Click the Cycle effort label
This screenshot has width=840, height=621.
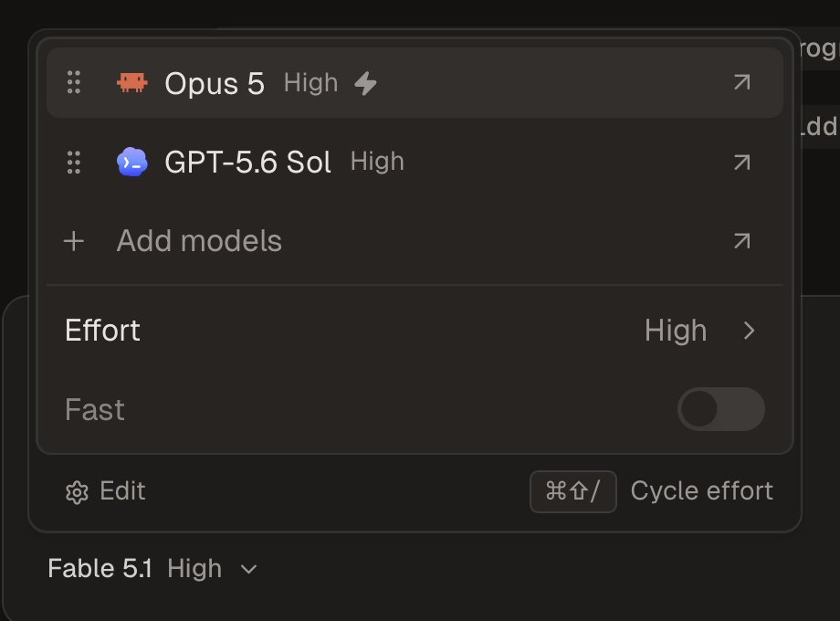(x=702, y=491)
